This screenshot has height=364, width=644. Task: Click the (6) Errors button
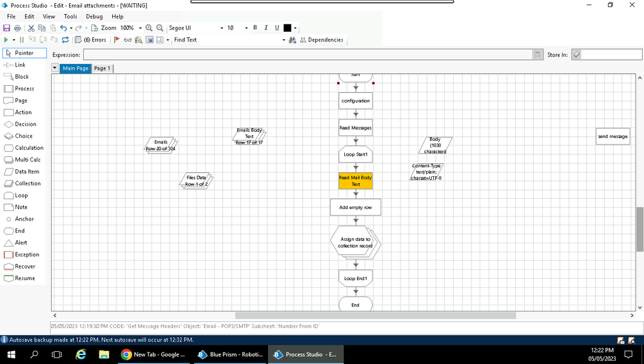click(91, 40)
